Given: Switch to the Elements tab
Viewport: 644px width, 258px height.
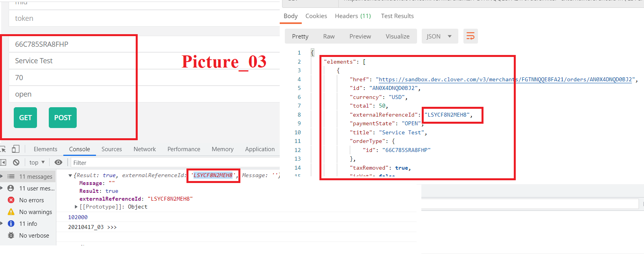Looking at the screenshot, I should 45,149.
